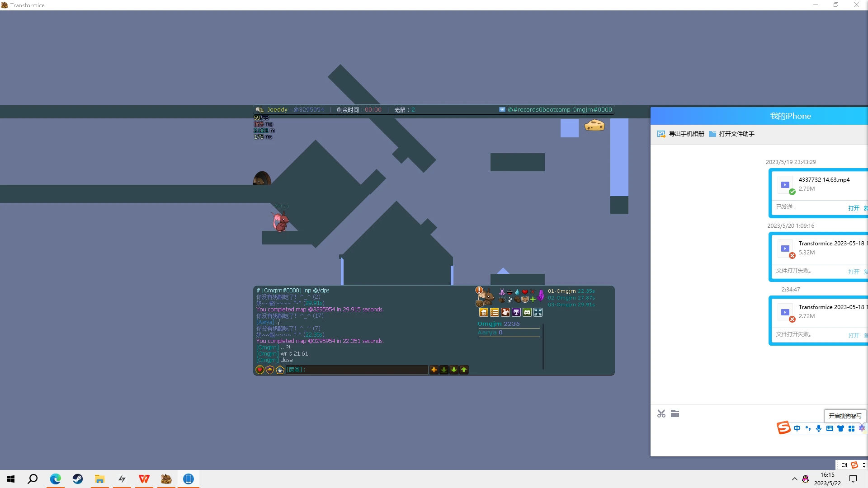This screenshot has width=868, height=488.
Task: Click the sleep Zz emote icon
Action: 510,299
